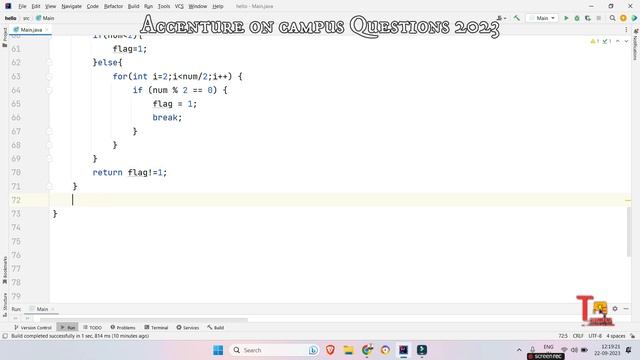Viewport: 640px width, 360px height.
Task: Open the Code menu
Action: [x=93, y=6]
